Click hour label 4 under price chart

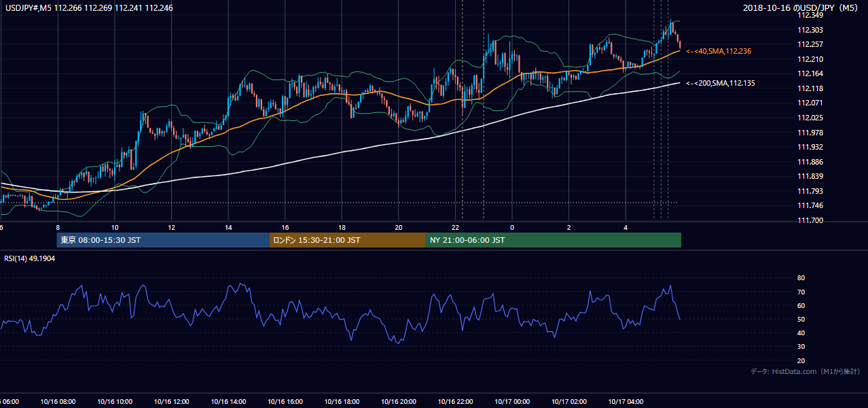click(626, 228)
